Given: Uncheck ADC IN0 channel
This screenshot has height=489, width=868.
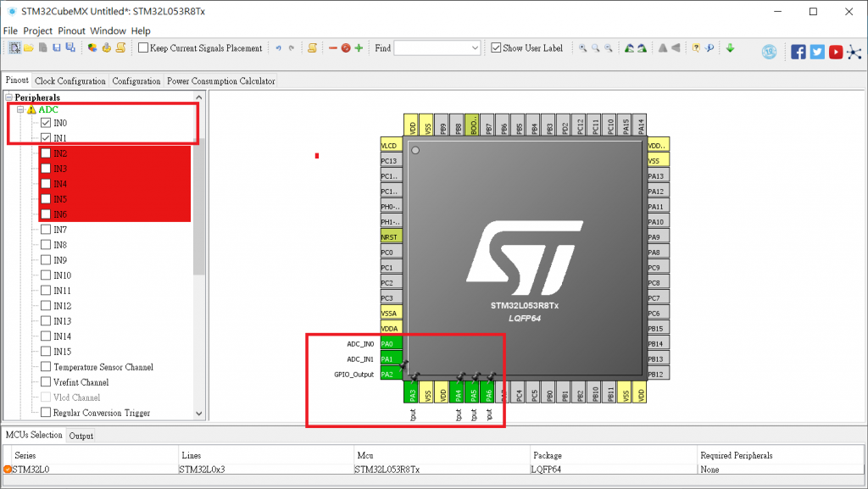Looking at the screenshot, I should tap(46, 123).
